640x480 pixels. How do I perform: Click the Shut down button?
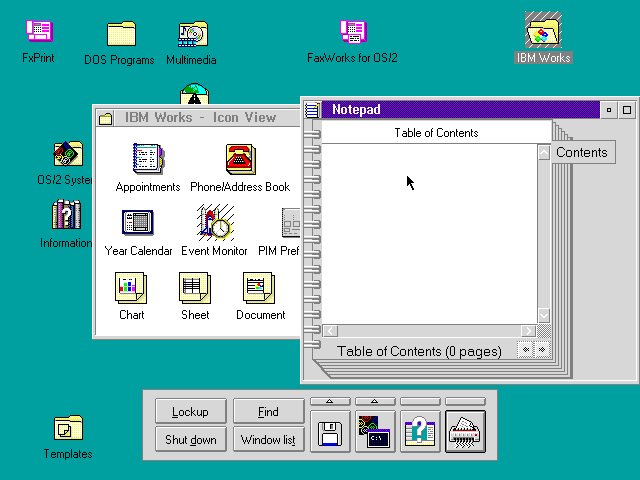tap(191, 439)
